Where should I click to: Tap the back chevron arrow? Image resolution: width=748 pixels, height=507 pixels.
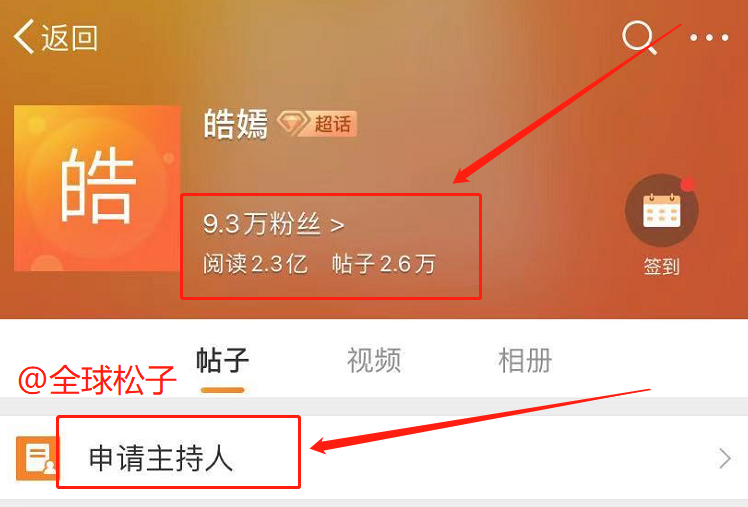click(24, 36)
